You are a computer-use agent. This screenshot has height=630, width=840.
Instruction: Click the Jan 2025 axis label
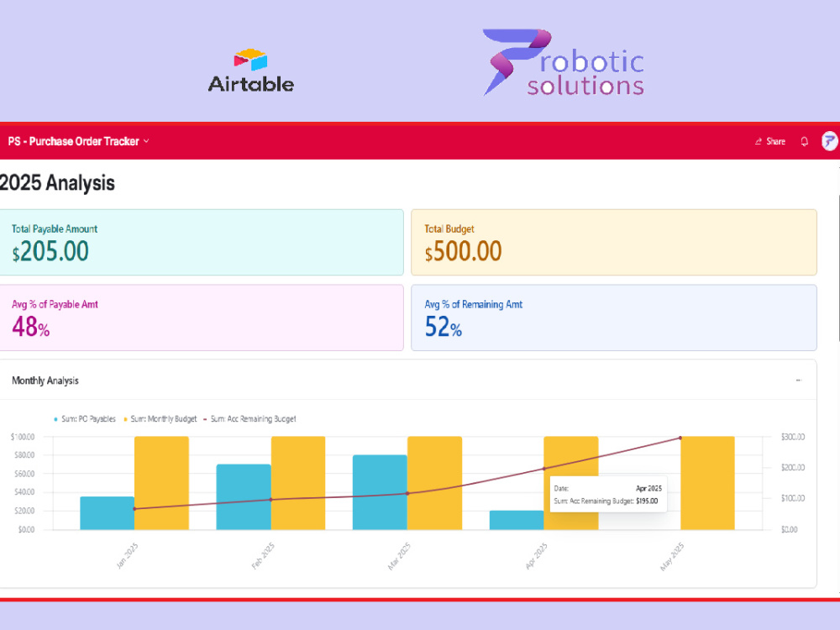coord(128,555)
